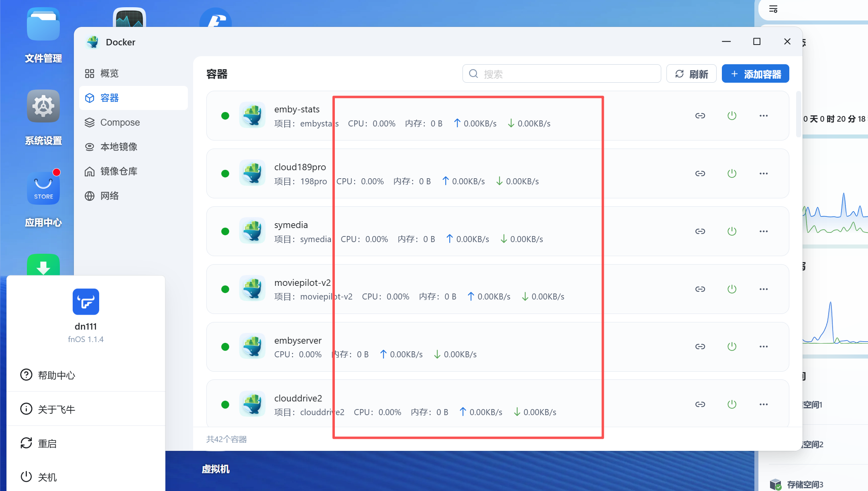Open 镜像仓库 image registry page

coord(118,171)
